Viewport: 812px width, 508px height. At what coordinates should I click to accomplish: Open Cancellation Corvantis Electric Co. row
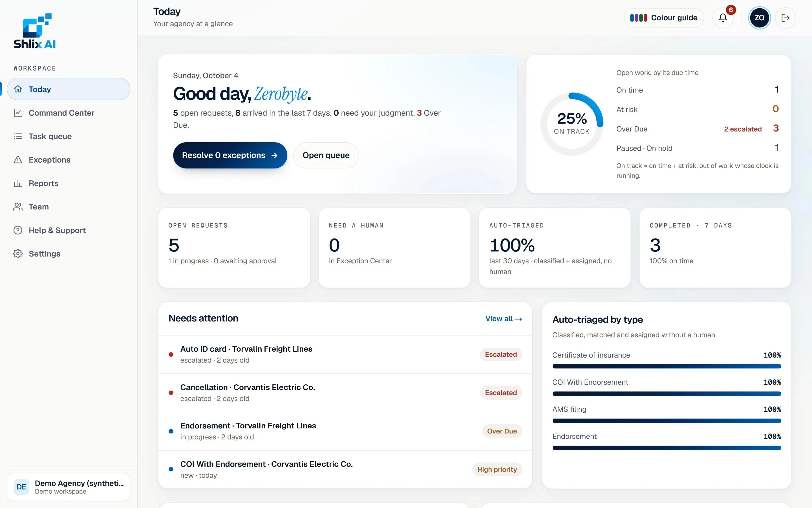345,393
